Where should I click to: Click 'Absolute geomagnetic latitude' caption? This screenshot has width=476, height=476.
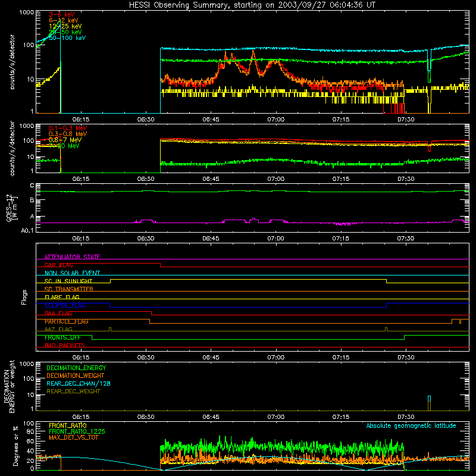(411, 426)
